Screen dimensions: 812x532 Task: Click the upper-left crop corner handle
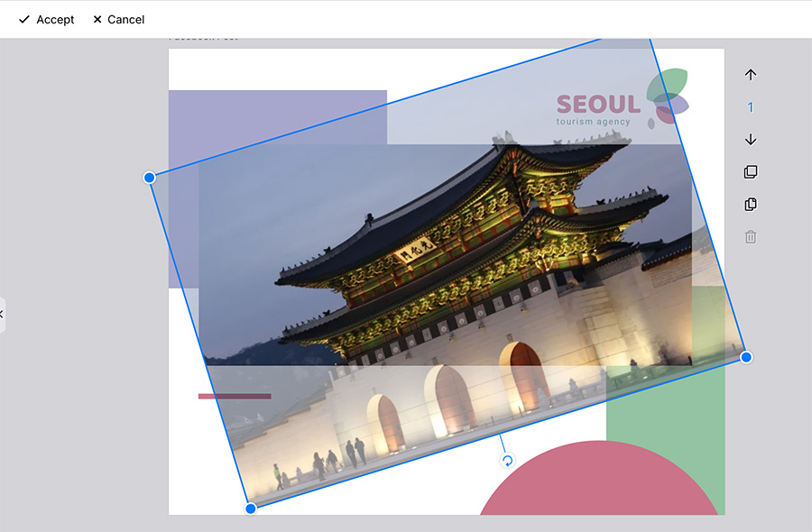click(x=149, y=178)
